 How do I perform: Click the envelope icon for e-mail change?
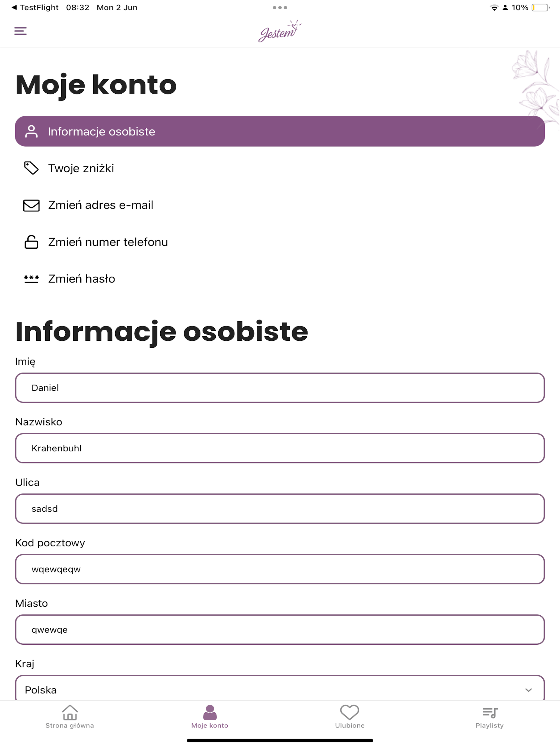[x=31, y=205]
